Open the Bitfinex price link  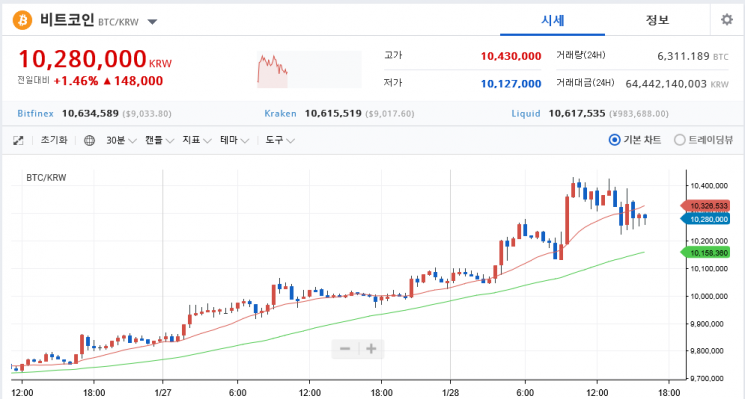[35, 114]
